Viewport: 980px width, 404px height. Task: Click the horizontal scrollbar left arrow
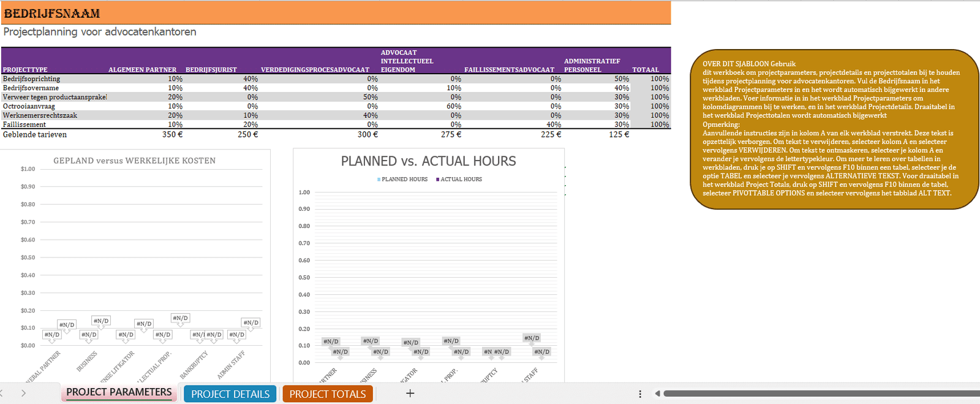657,394
